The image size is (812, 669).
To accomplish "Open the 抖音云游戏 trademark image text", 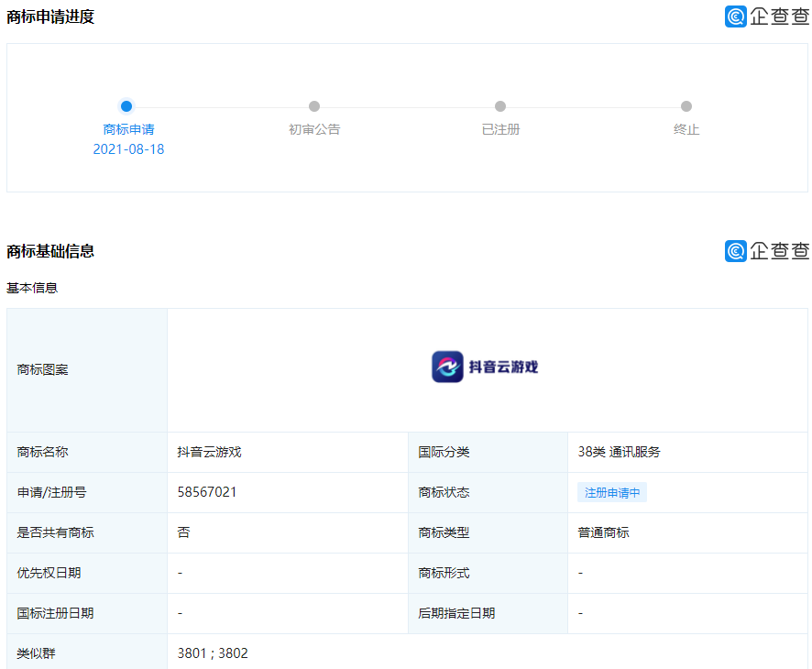I will click(503, 367).
